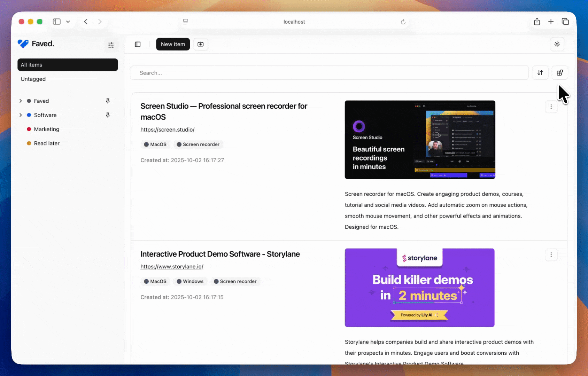Screen dimensions: 588x376
Task: Unpin the Faved tag
Action: coord(108,101)
